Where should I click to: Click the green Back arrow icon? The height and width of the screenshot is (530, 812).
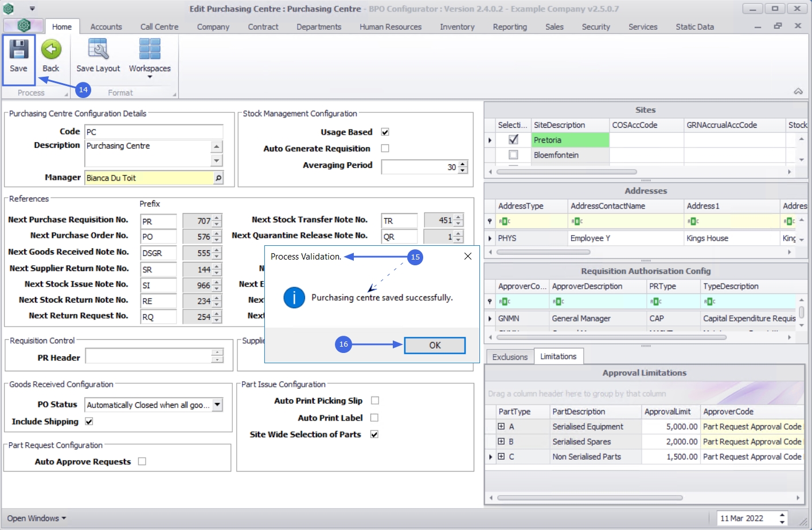click(x=51, y=50)
